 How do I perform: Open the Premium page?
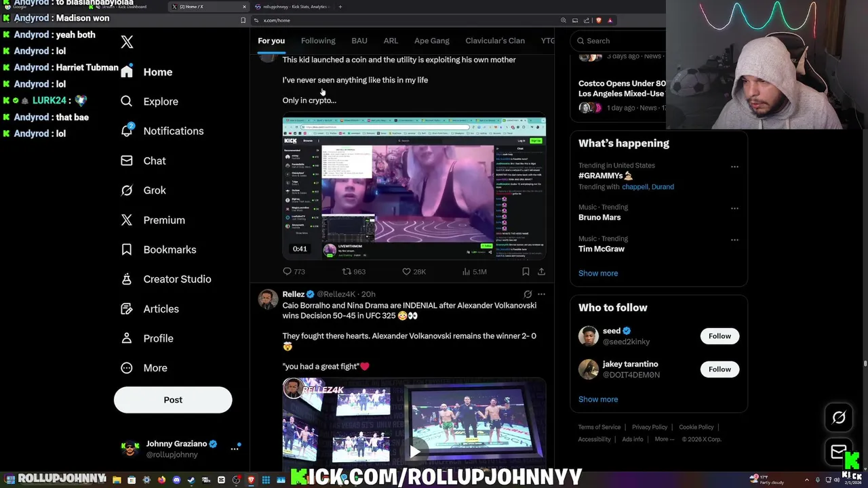153,220
